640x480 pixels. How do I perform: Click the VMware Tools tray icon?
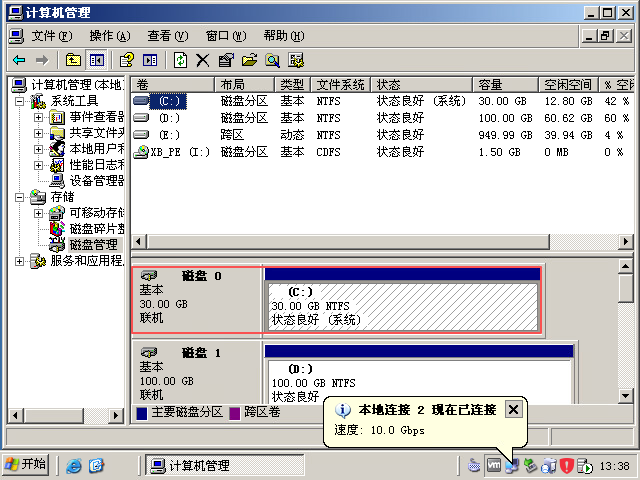click(x=493, y=465)
